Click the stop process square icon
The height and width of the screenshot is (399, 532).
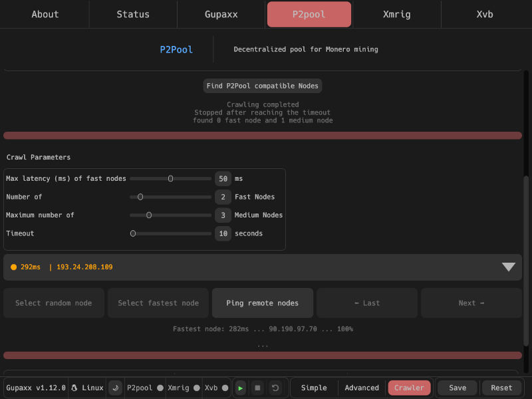[x=257, y=388]
